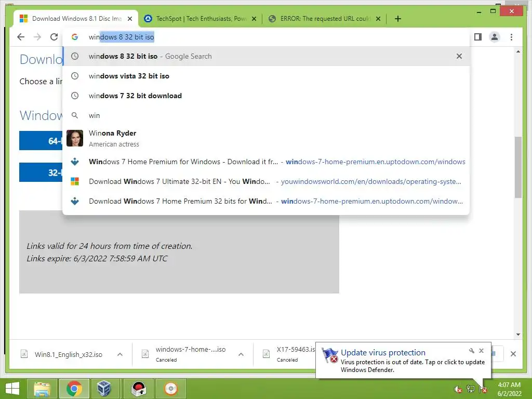532x399 pixels.
Task: Switch to the TechSpot tab
Action: pyautogui.click(x=200, y=19)
